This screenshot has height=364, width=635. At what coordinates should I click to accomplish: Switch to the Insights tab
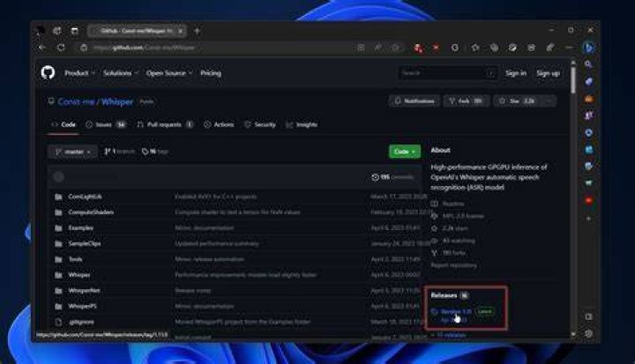pyautogui.click(x=302, y=124)
